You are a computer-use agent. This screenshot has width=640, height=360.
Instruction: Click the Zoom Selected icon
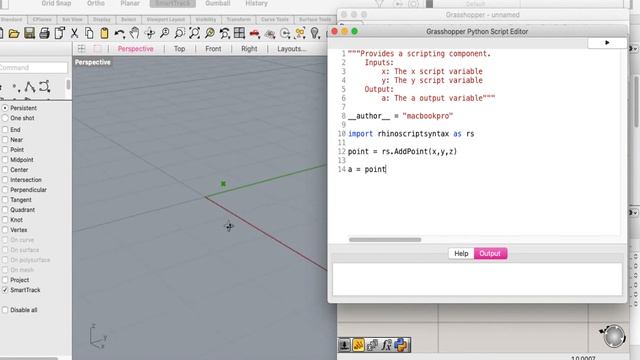pos(209,33)
